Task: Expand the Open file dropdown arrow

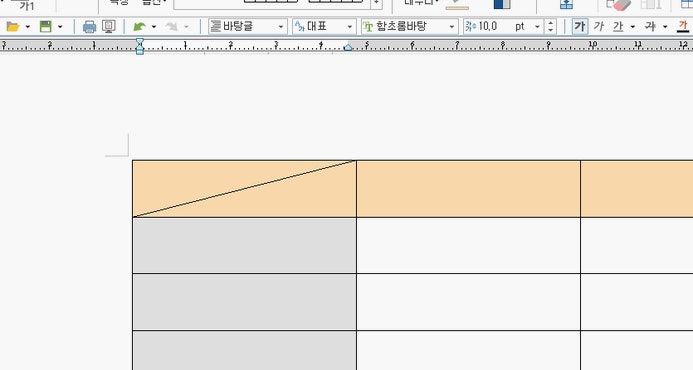Action: point(27,27)
